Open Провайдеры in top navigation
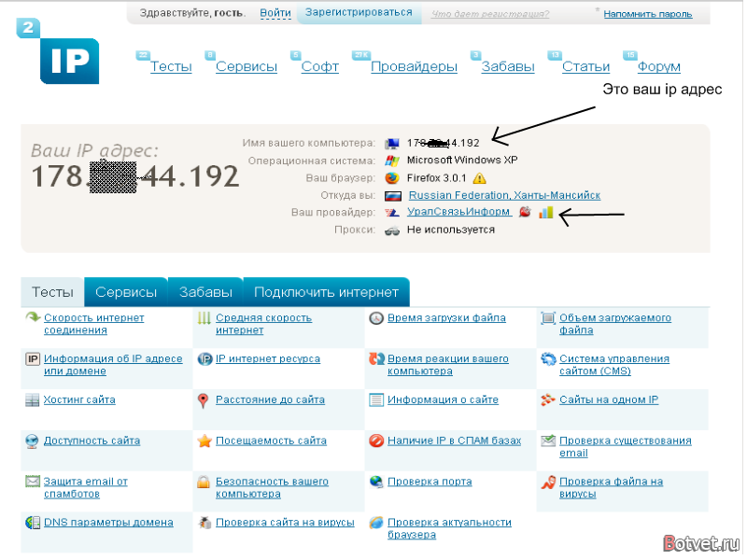This screenshot has height=560, width=747. 414,66
